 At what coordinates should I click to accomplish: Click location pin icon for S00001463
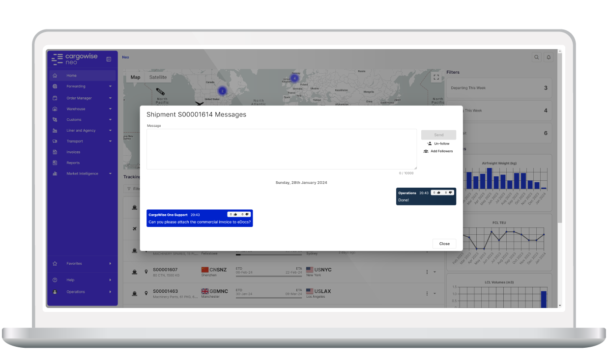[146, 293]
